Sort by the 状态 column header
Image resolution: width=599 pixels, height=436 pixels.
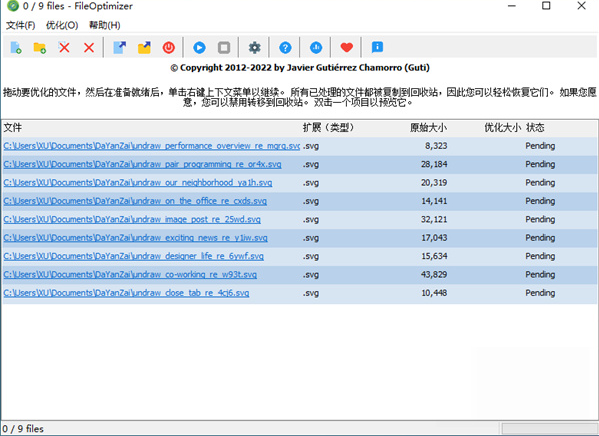pyautogui.click(x=535, y=128)
